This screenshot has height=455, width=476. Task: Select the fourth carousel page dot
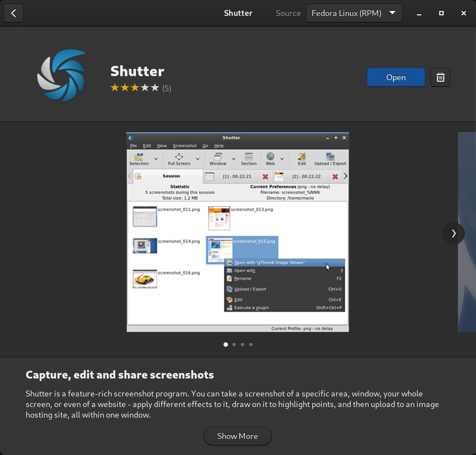click(x=251, y=345)
